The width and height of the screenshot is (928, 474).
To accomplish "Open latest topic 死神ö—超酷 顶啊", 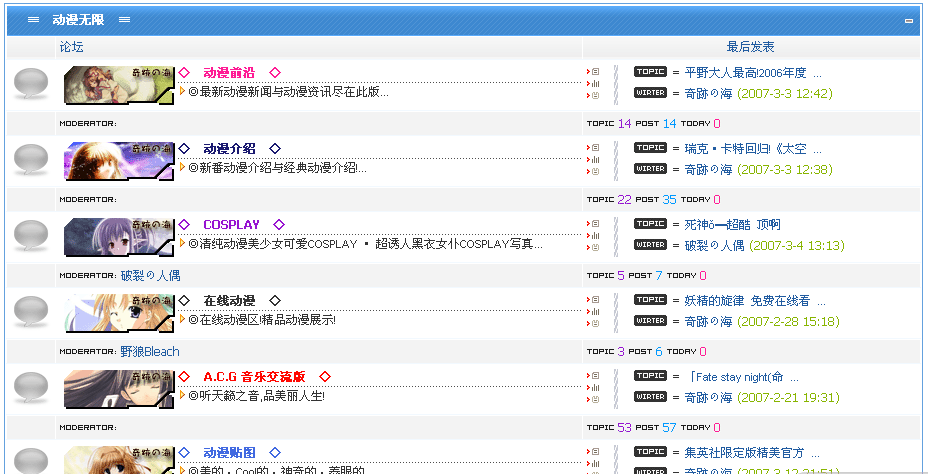I will (x=732, y=225).
